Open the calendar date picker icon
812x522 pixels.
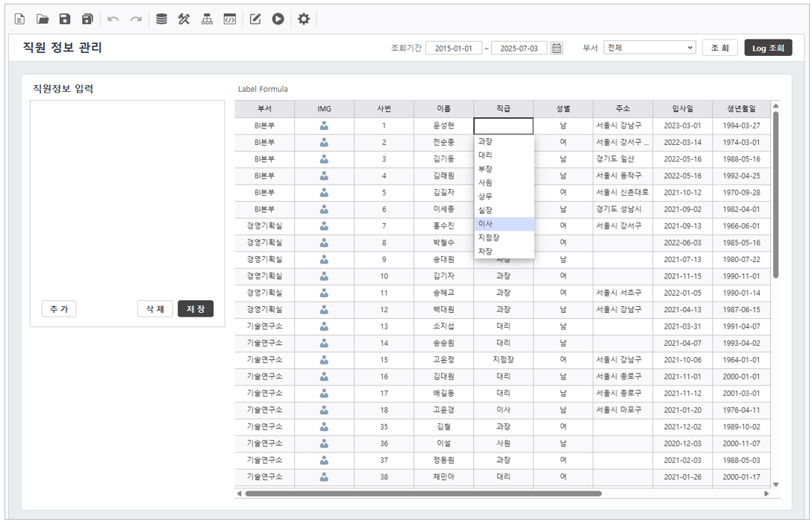tap(557, 48)
